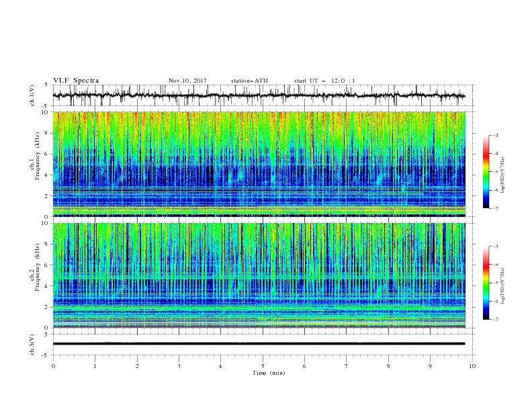
Task: Click time axis tick label "7"
Action: pos(347,366)
